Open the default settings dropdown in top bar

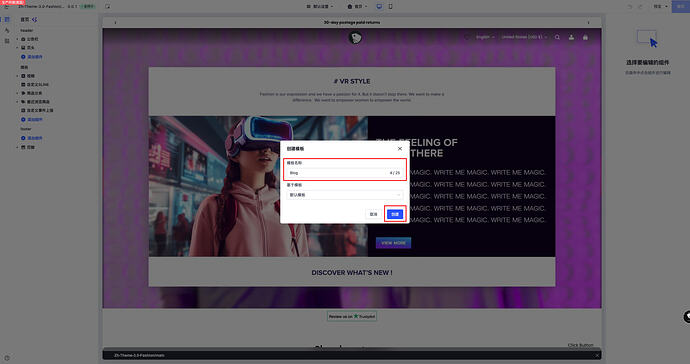pos(320,7)
